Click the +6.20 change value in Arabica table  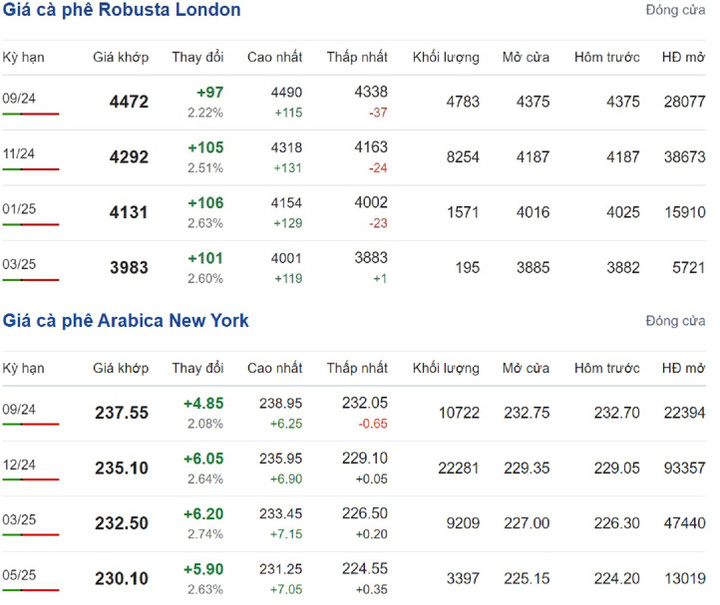pos(203,512)
